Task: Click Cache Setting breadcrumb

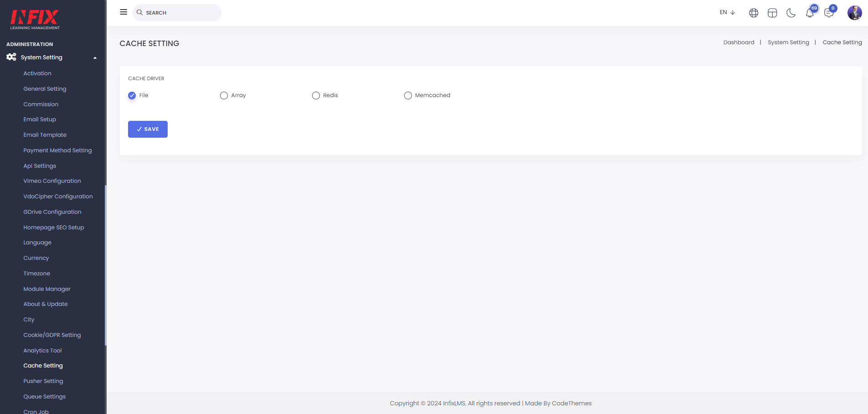Action: 842,42
